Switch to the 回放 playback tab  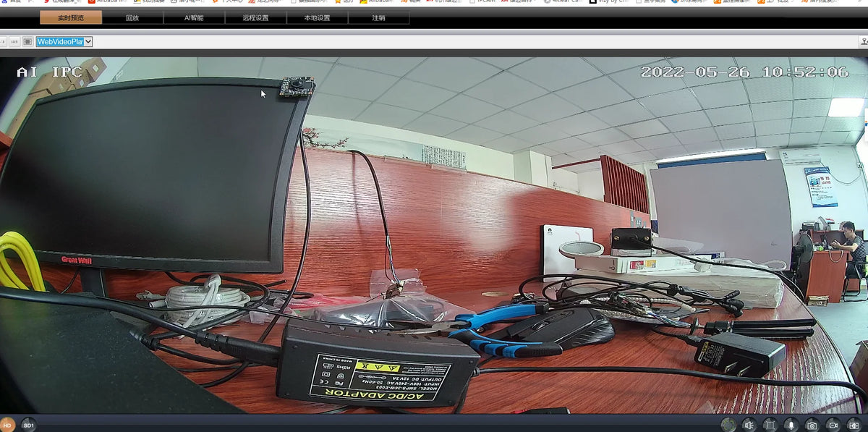pos(132,17)
